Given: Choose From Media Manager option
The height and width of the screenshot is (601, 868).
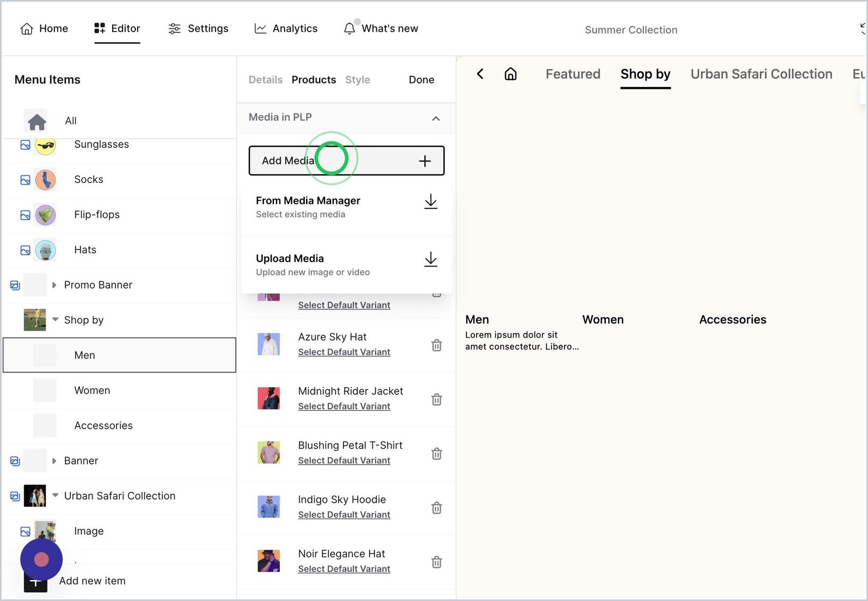Looking at the screenshot, I should click(347, 207).
